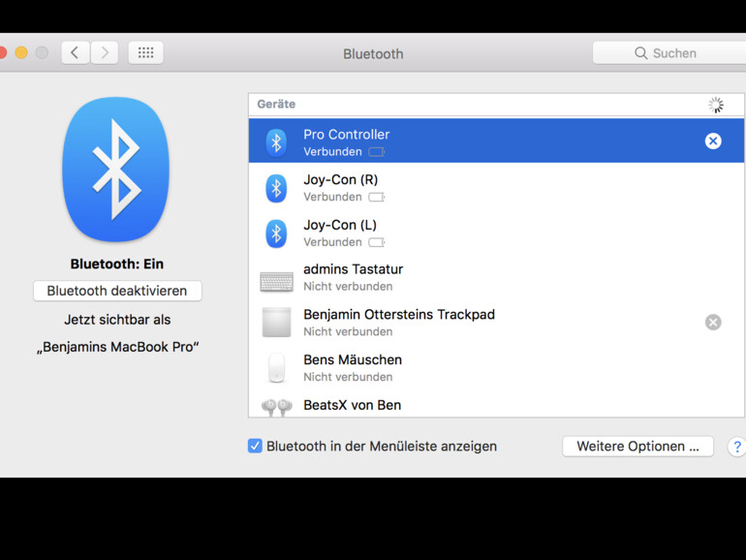Click Bluetooth deaktivieren button
746x560 pixels.
pyautogui.click(x=117, y=291)
